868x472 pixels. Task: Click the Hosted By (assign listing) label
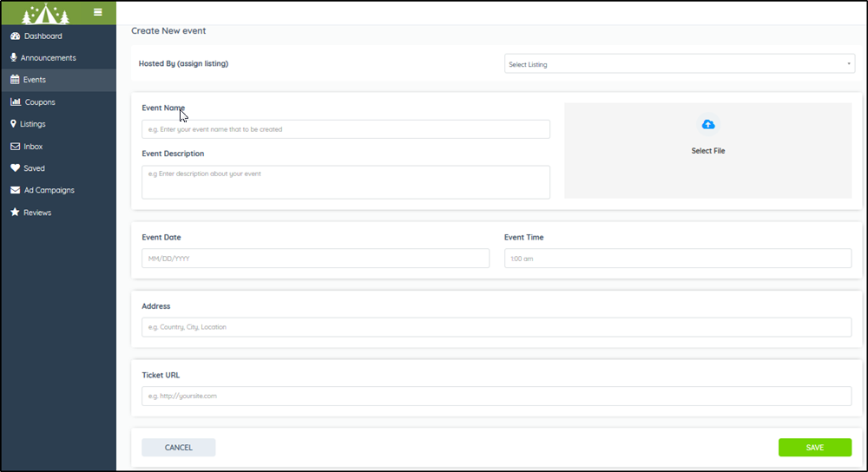pyautogui.click(x=183, y=63)
